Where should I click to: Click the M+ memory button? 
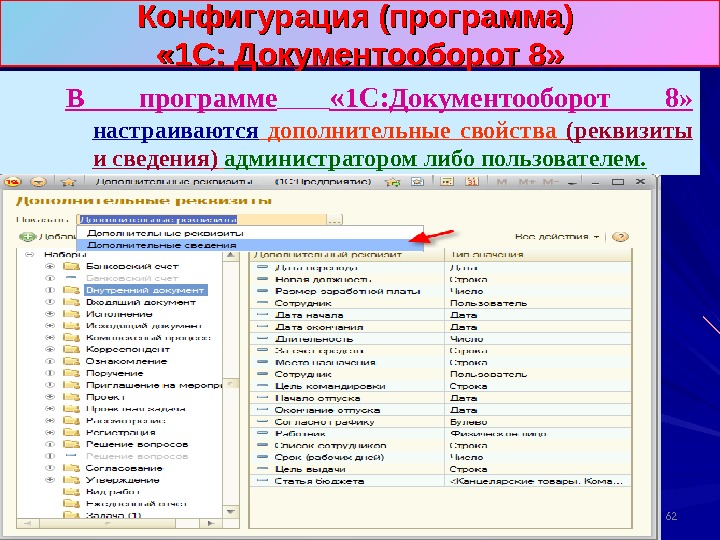pos(527,182)
